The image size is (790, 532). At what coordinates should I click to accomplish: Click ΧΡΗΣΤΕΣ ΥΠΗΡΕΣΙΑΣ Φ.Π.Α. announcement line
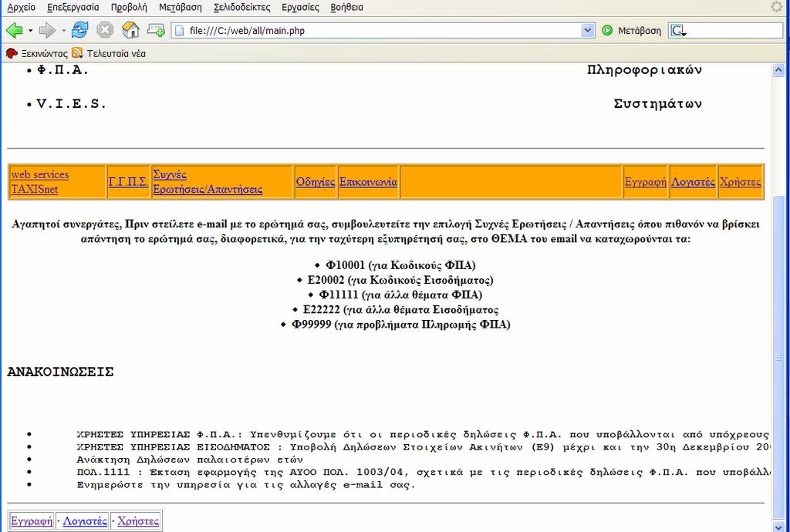[x=424, y=434]
